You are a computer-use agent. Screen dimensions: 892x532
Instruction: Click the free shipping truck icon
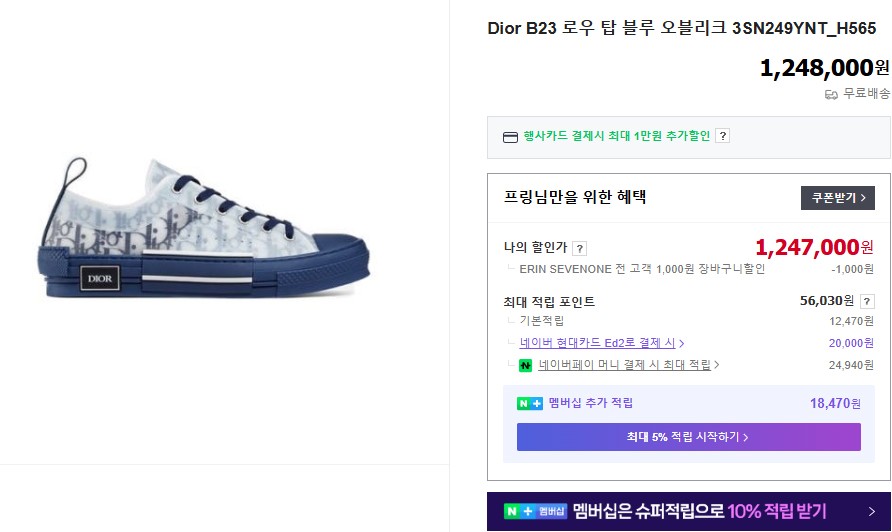tap(831, 94)
